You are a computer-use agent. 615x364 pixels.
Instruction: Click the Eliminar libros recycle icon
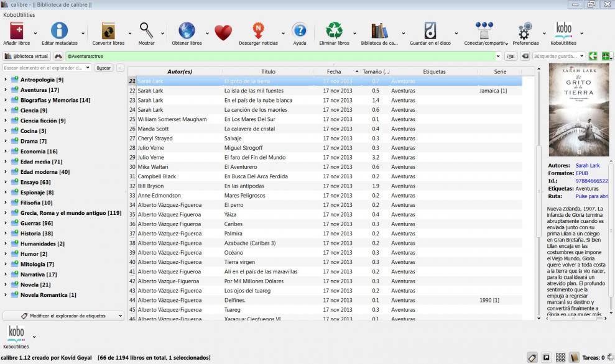click(334, 31)
